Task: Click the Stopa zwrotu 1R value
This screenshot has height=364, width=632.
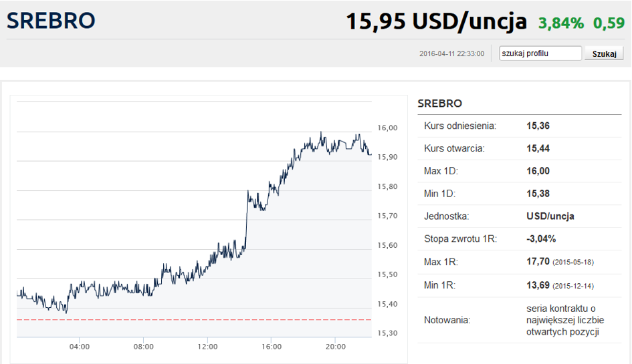Action: click(x=541, y=239)
